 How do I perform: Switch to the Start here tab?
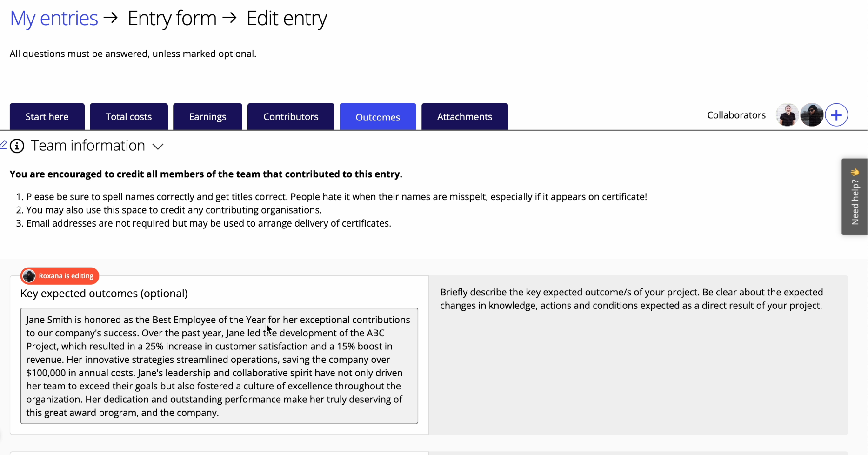tap(47, 117)
